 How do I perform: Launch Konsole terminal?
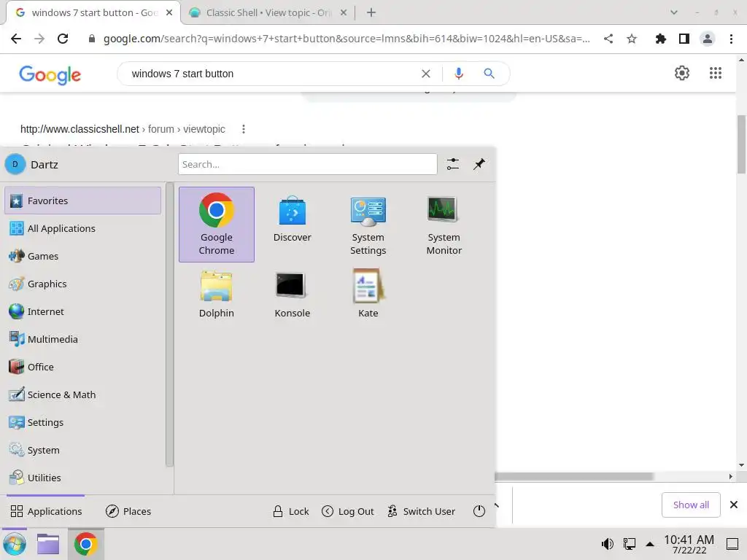[x=292, y=294]
